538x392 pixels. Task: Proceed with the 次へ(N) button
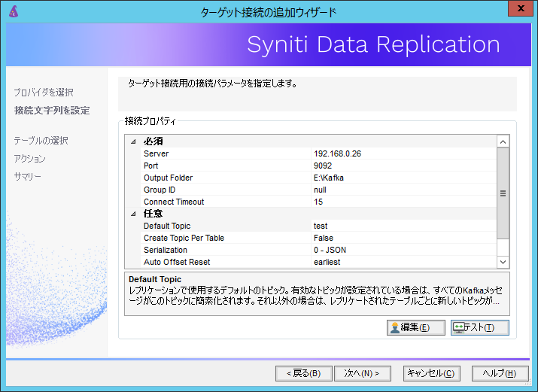point(363,373)
